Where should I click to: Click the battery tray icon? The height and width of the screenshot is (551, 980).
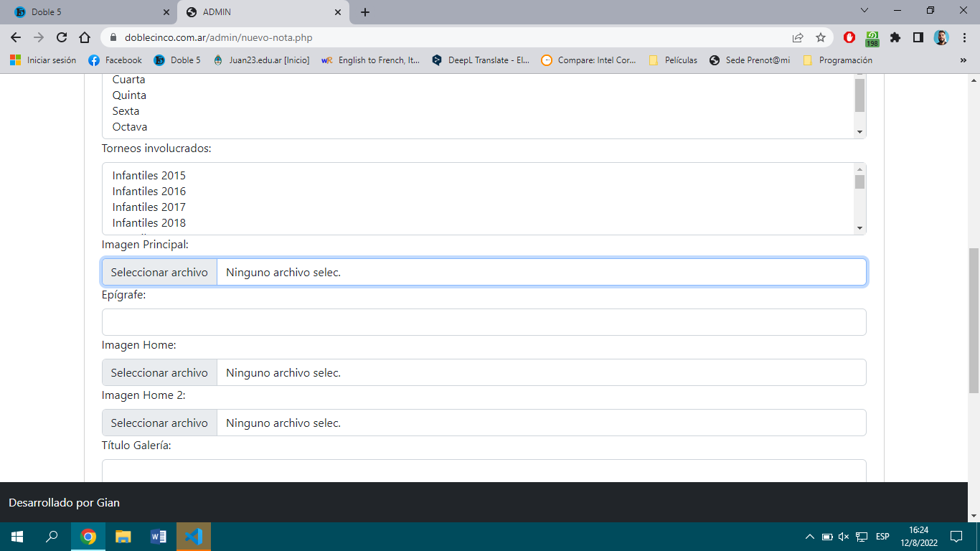pyautogui.click(x=826, y=537)
